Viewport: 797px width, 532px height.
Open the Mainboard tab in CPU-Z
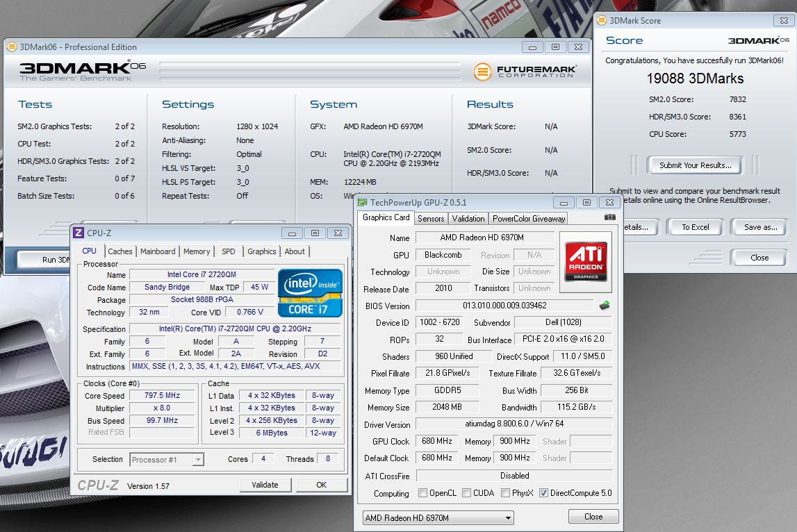(x=158, y=251)
